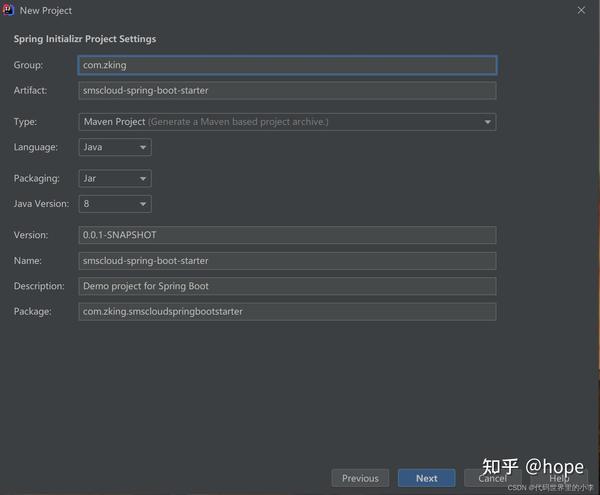Click the Java Version: label
This screenshot has width=600, height=495.
pos(41,204)
